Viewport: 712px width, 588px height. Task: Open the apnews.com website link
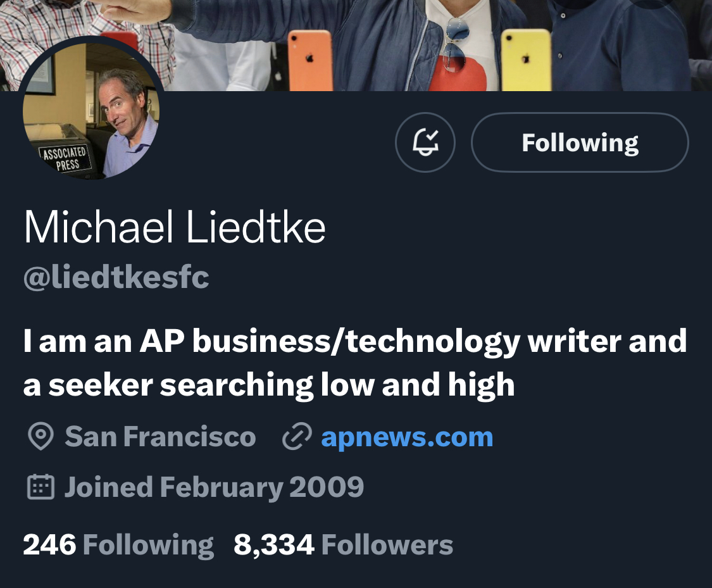[407, 437]
